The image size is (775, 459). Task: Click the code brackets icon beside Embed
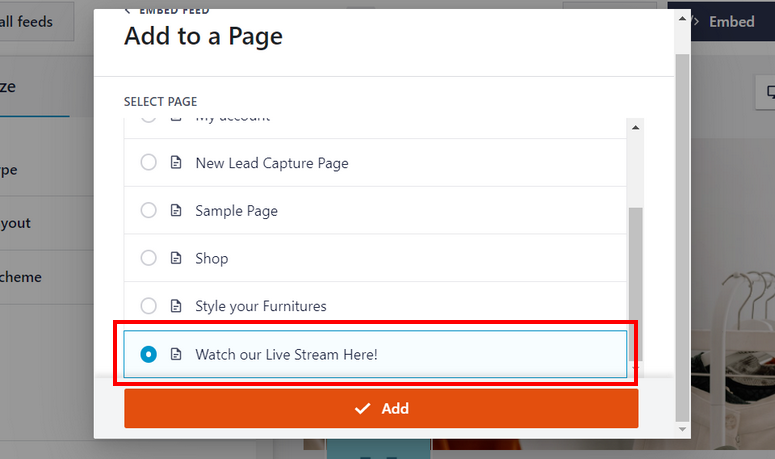click(x=690, y=21)
